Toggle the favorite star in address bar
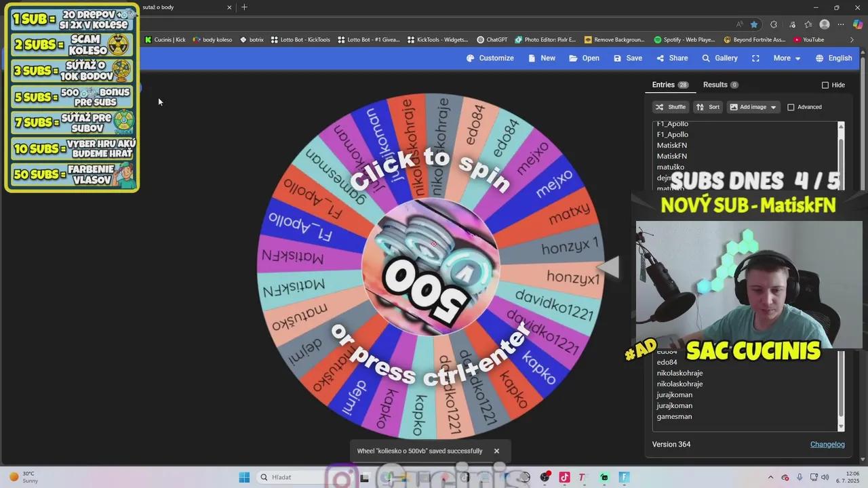This screenshot has width=868, height=488. point(754,24)
